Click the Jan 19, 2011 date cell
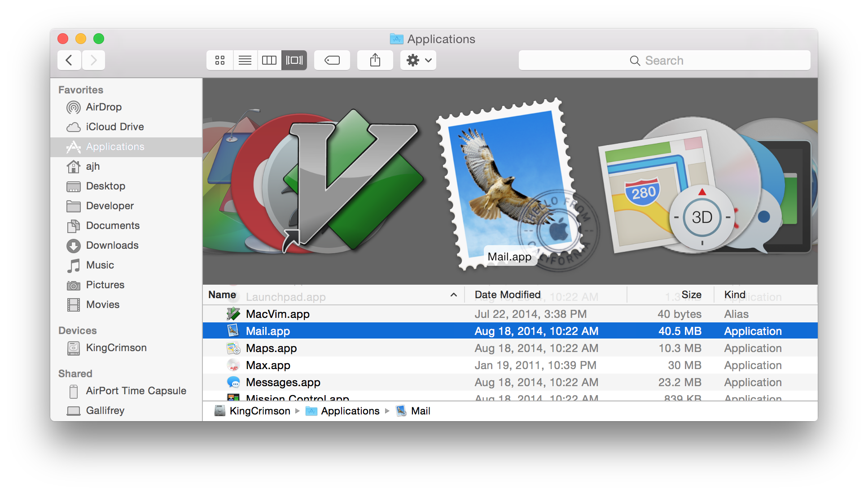The height and width of the screenshot is (493, 868). pos(535,365)
